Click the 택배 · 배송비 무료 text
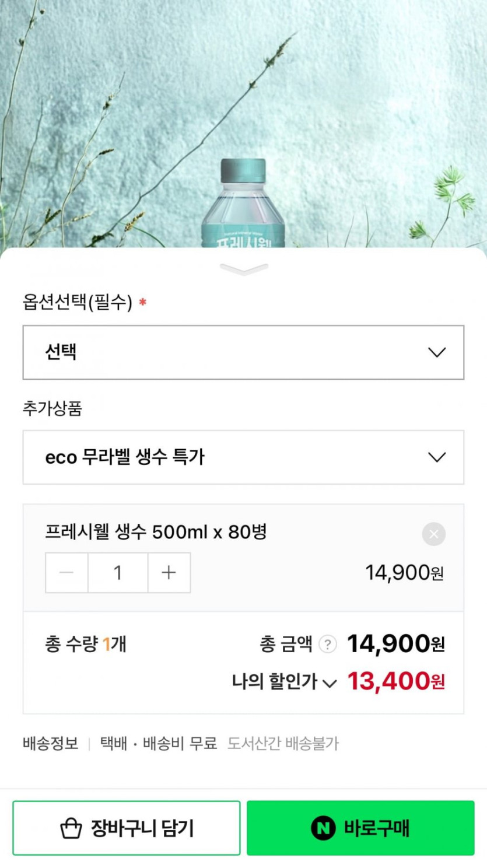 (158, 743)
